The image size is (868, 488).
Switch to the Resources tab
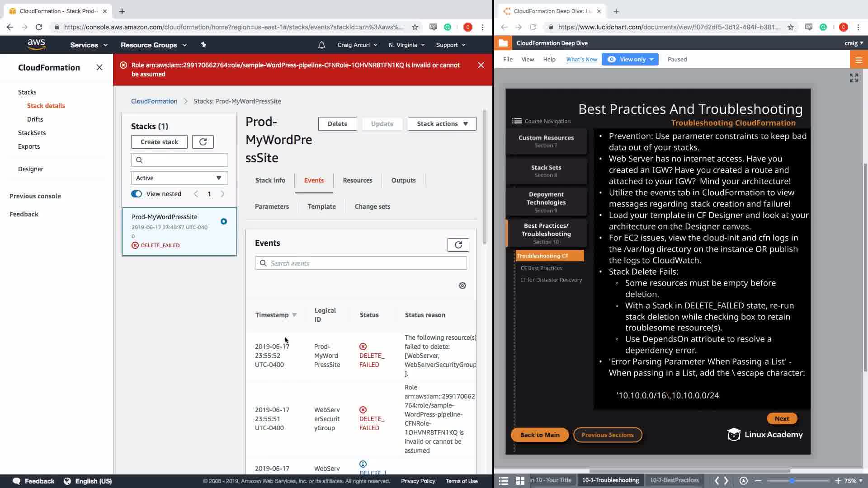click(357, 180)
